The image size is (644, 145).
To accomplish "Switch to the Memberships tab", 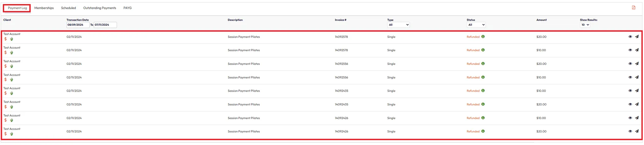I will point(44,8).
